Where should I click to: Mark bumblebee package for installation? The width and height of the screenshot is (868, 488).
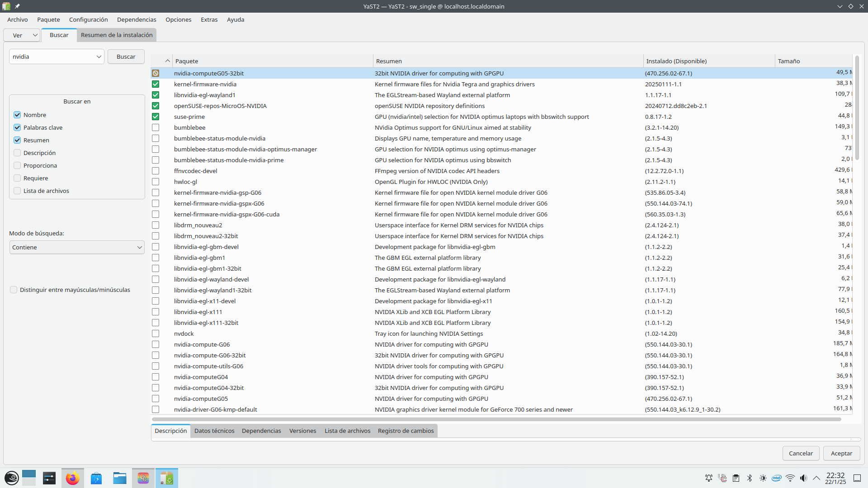tap(156, 127)
